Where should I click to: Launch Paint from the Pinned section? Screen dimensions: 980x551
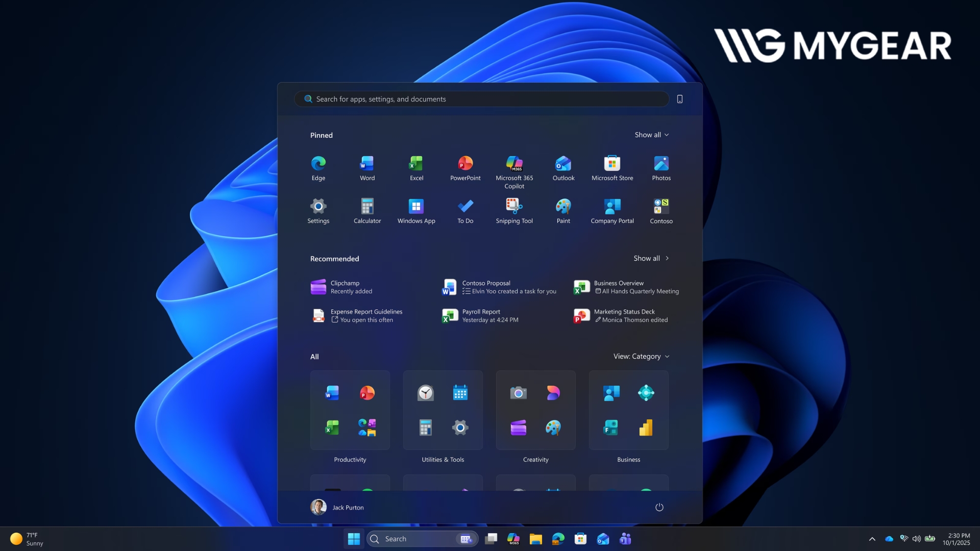tap(563, 211)
